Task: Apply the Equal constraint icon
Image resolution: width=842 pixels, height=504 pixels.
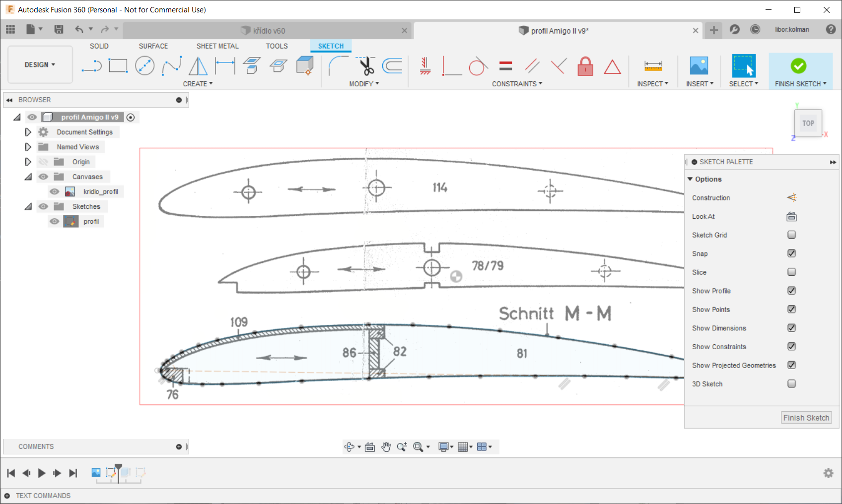Action: 505,66
